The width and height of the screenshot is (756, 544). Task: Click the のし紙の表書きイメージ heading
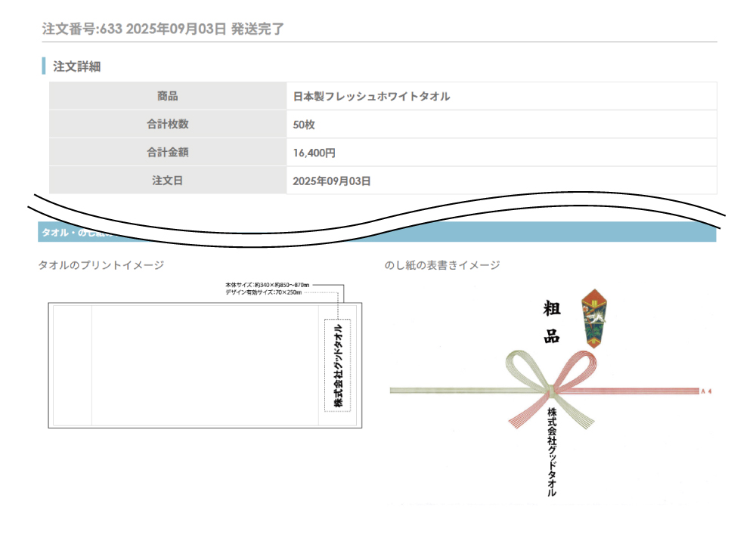point(442,265)
